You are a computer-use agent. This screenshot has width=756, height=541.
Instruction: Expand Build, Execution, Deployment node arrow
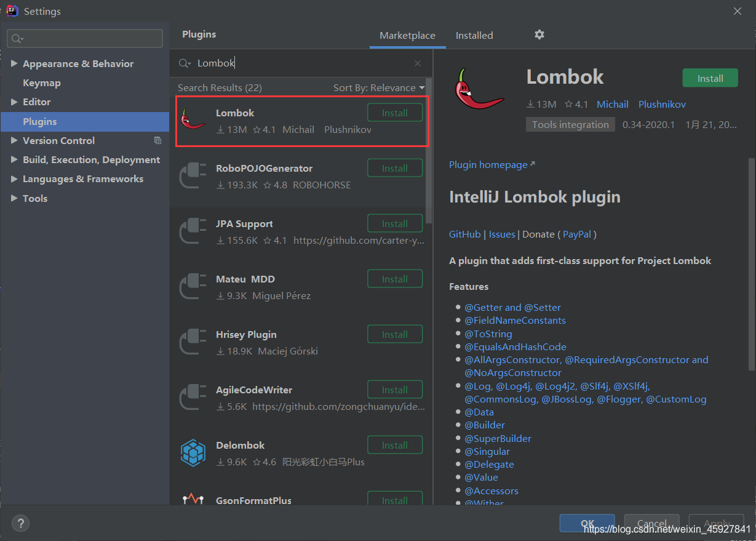pyautogui.click(x=14, y=159)
